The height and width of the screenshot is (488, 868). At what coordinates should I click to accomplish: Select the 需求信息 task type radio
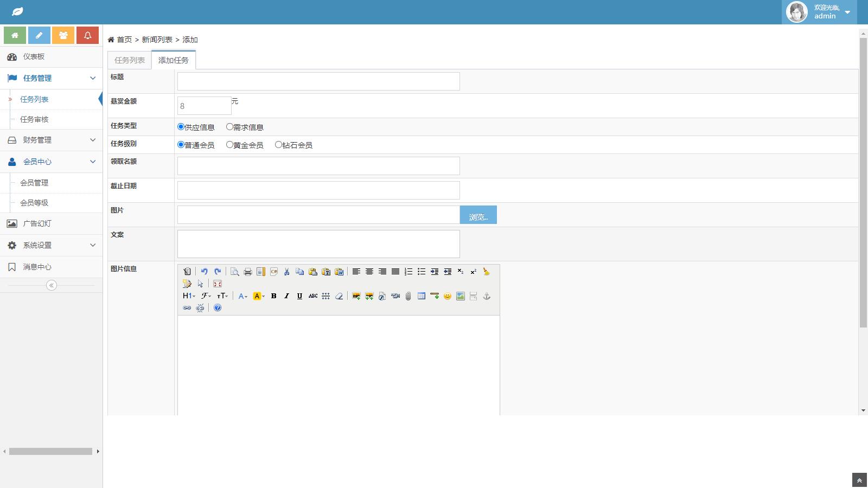point(229,127)
